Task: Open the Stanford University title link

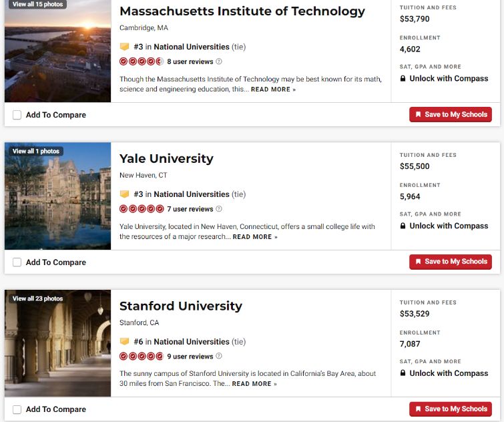Action: pos(180,306)
